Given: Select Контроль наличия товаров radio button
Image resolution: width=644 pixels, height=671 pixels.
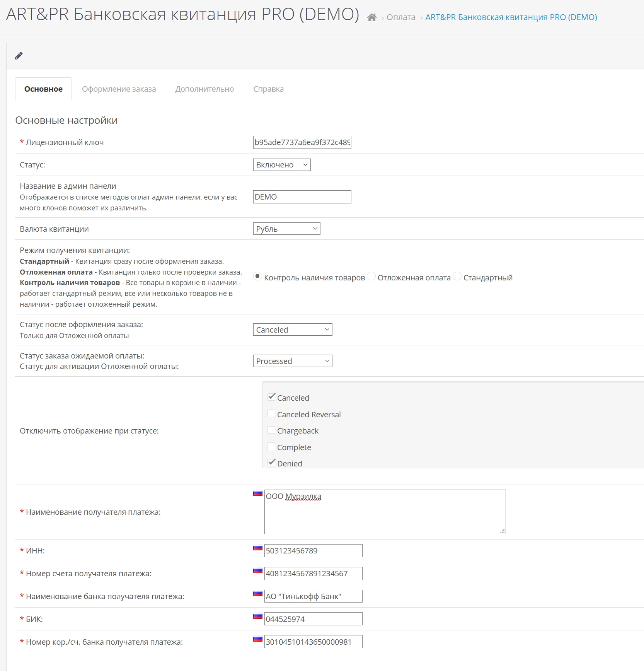Looking at the screenshot, I should click(x=257, y=276).
